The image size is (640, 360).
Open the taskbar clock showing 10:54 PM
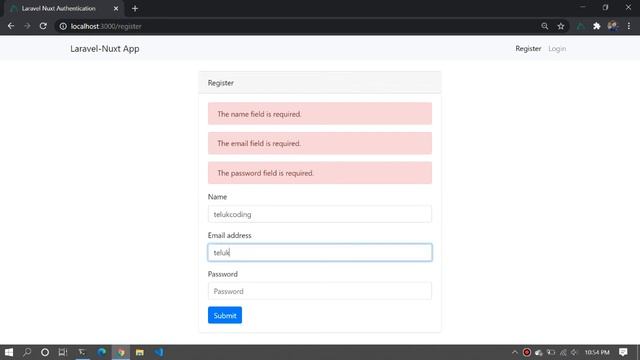(597, 352)
